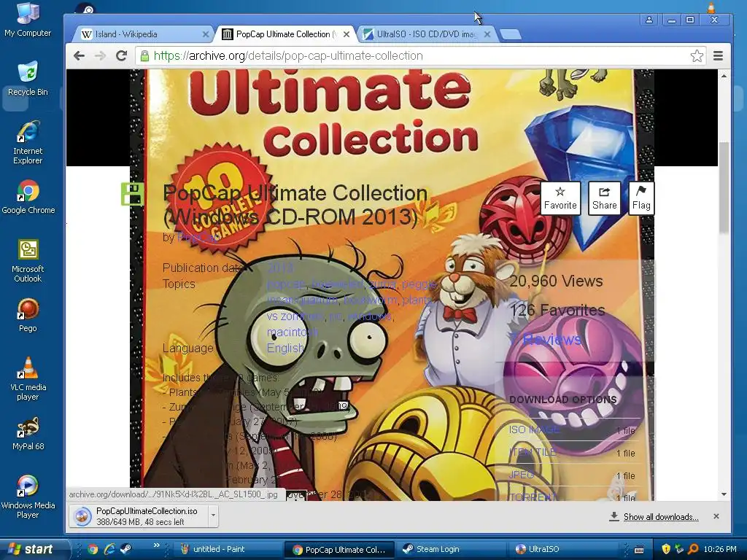Close the downloads bar
Screen dimensions: 747x560
tap(716, 516)
